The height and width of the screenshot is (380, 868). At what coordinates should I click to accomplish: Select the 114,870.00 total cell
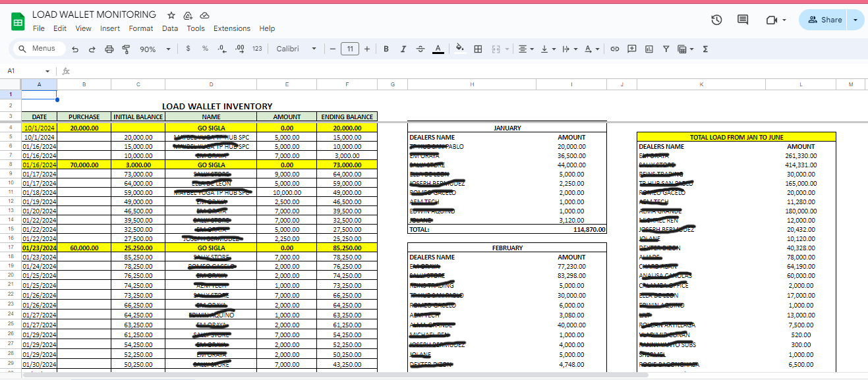(571, 229)
